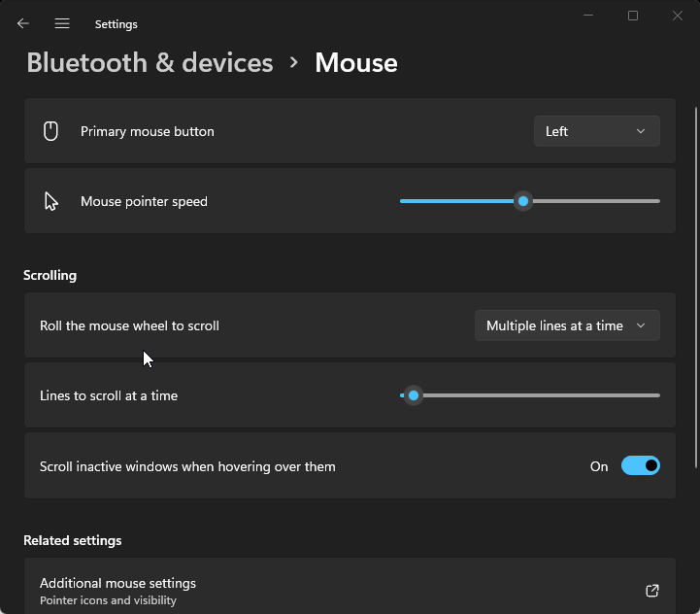Click the Mouse breadcrumb title

pyautogui.click(x=356, y=62)
